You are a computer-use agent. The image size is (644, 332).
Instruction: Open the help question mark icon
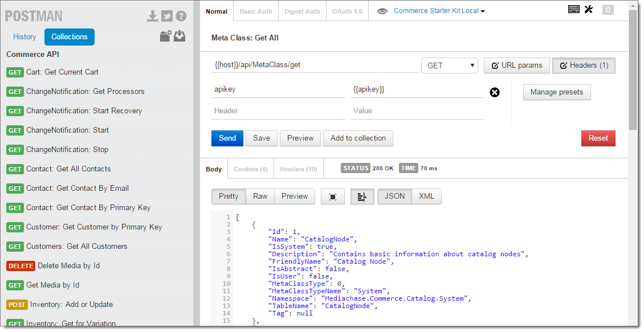coord(181,16)
